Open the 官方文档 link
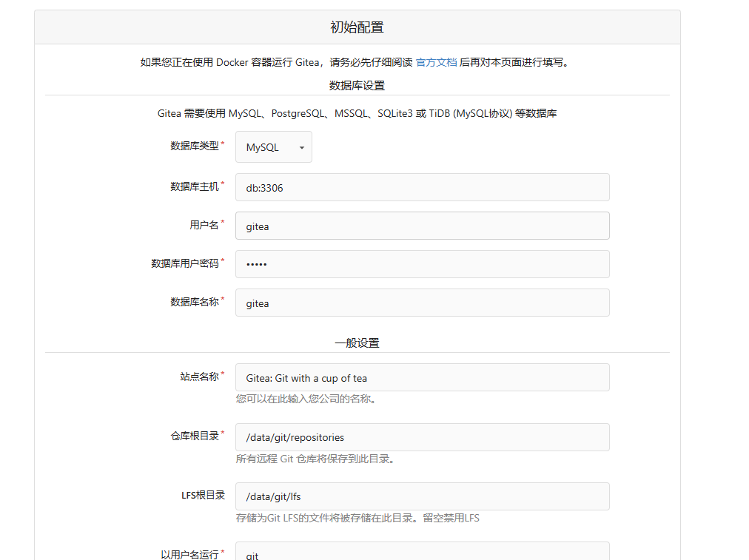The height and width of the screenshot is (560, 749). tap(436, 62)
